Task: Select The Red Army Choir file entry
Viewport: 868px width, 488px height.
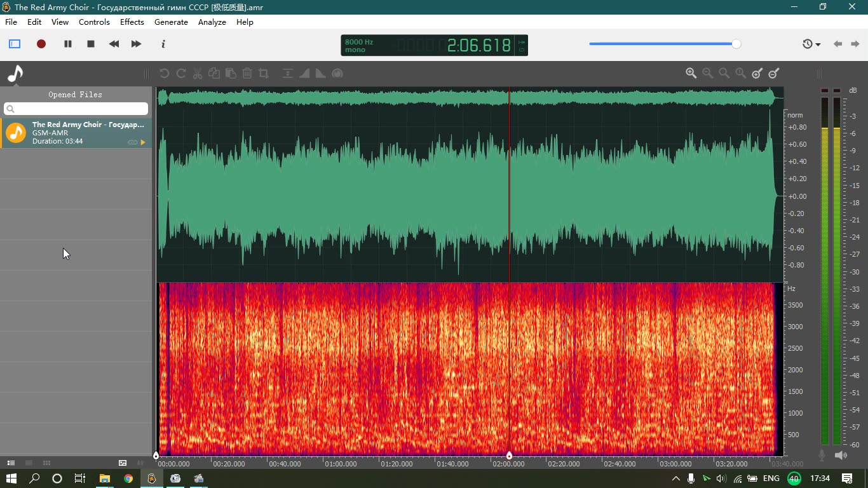Action: pyautogui.click(x=76, y=133)
